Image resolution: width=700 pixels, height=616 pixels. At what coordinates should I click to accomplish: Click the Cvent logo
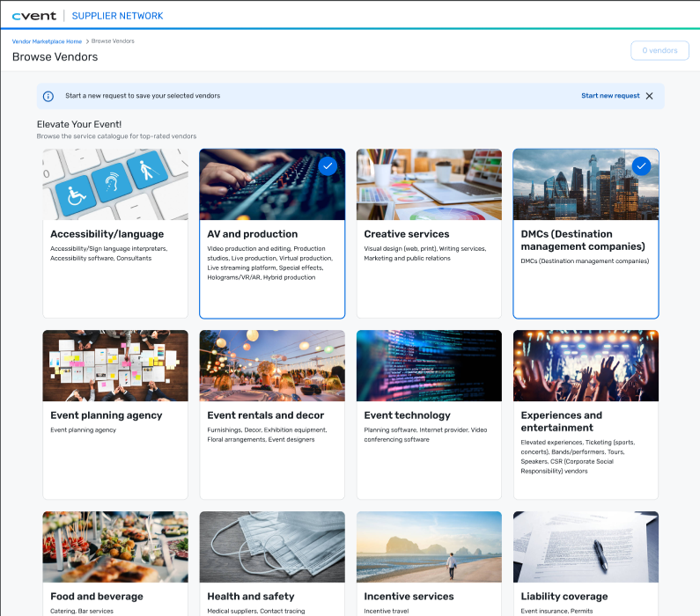tap(34, 16)
